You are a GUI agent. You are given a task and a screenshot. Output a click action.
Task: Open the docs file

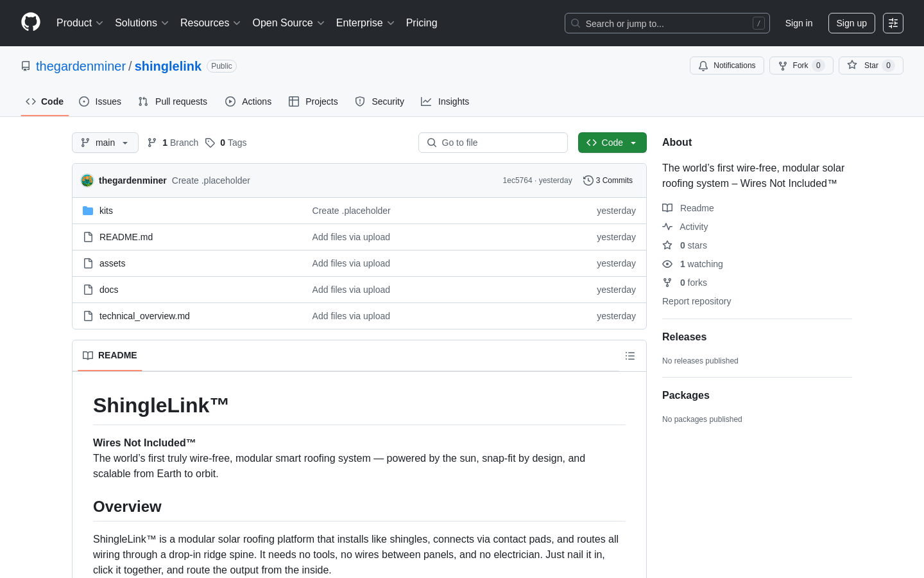coord(108,290)
